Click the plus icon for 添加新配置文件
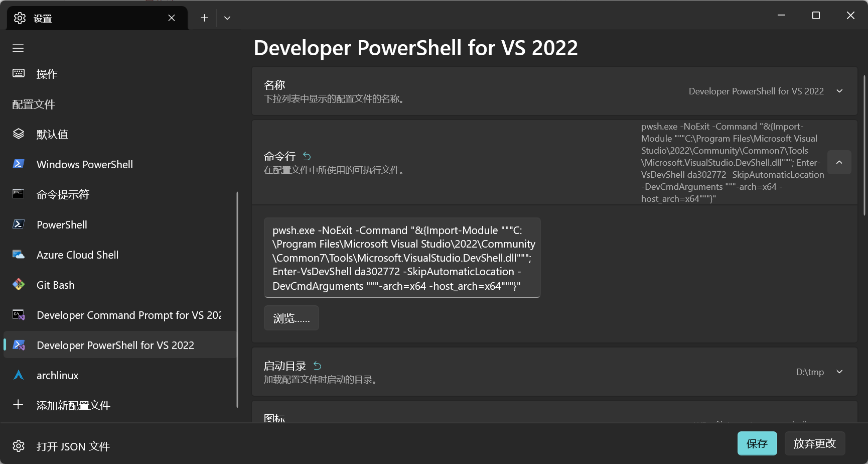Viewport: 868px width, 464px height. 18,404
